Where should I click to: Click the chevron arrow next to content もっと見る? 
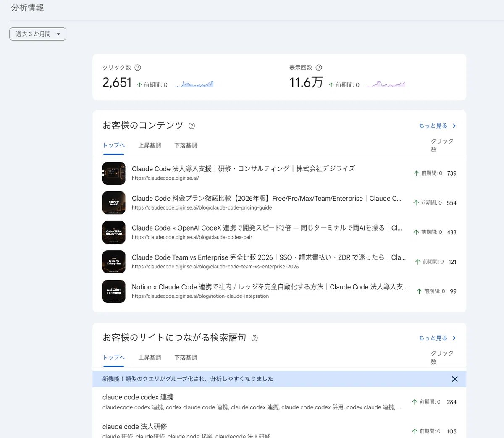click(x=454, y=126)
